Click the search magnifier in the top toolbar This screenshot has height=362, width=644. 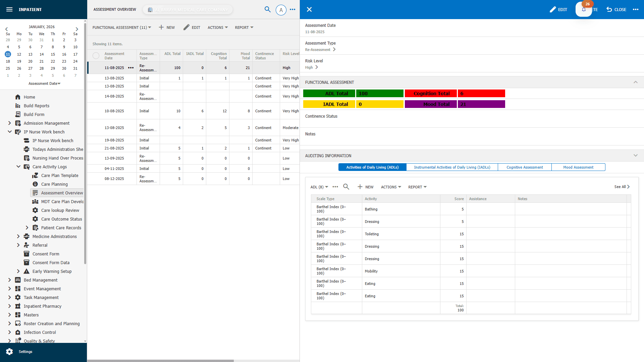point(268,10)
